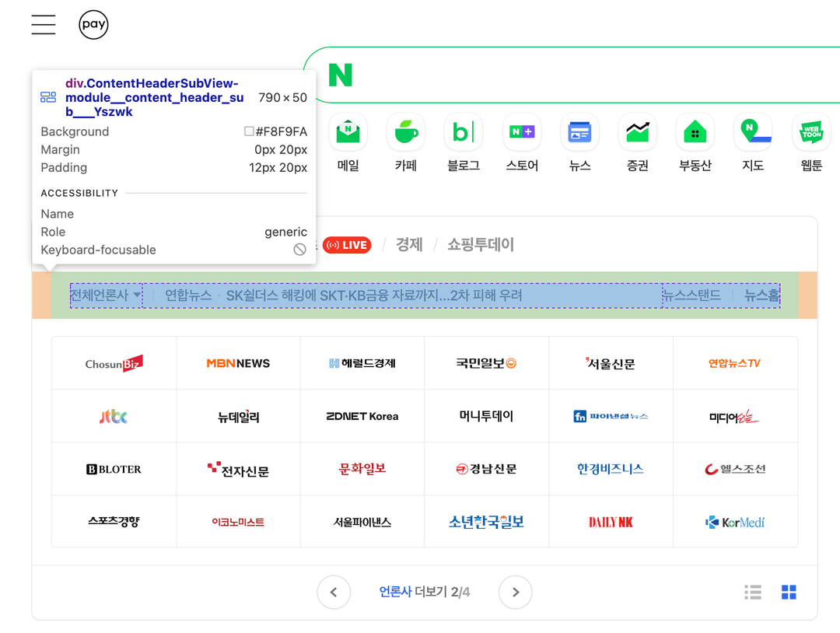Screen dimensions: 840x633
Task: Open the 블로그 blog shortcut icon
Action: click(464, 132)
